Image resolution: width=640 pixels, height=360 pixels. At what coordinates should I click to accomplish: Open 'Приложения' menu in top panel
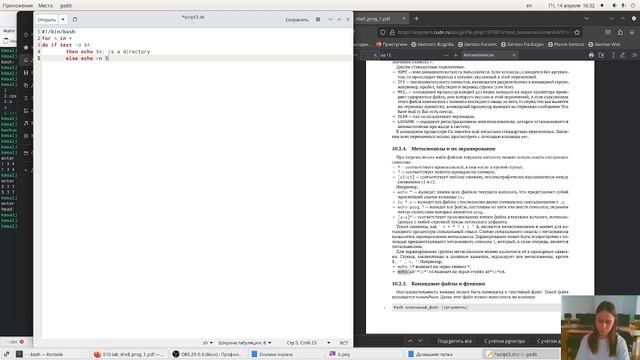point(18,6)
